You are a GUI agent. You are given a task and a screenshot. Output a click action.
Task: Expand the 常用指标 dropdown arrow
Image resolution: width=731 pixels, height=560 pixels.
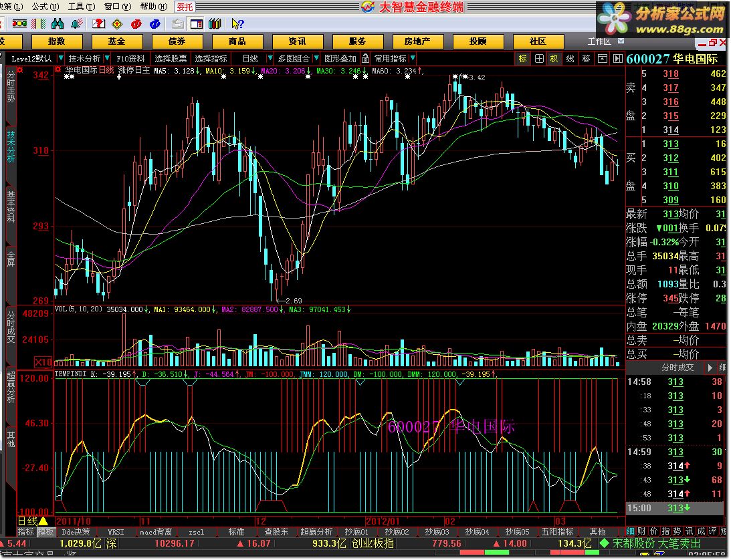(413, 58)
